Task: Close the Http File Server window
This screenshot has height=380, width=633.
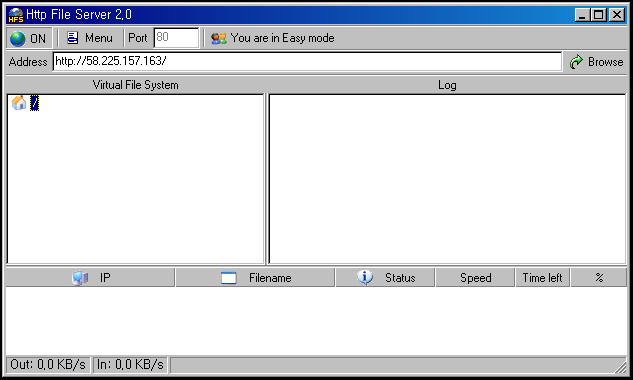Action: click(x=617, y=15)
